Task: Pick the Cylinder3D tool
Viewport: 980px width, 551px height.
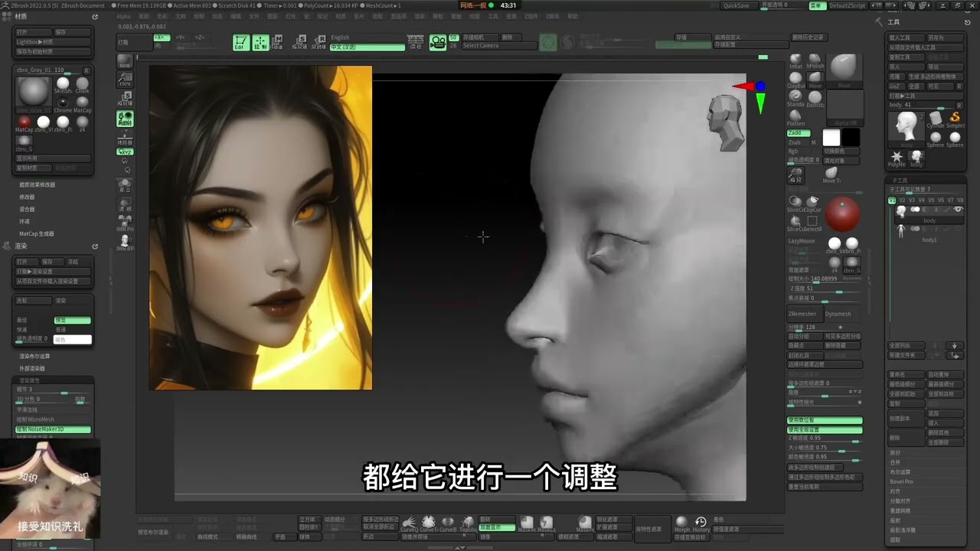Action: pos(936,119)
